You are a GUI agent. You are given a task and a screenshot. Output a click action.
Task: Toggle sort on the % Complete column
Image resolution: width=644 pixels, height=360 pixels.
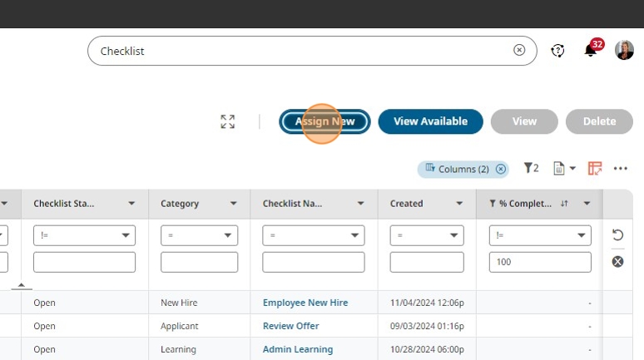click(564, 204)
